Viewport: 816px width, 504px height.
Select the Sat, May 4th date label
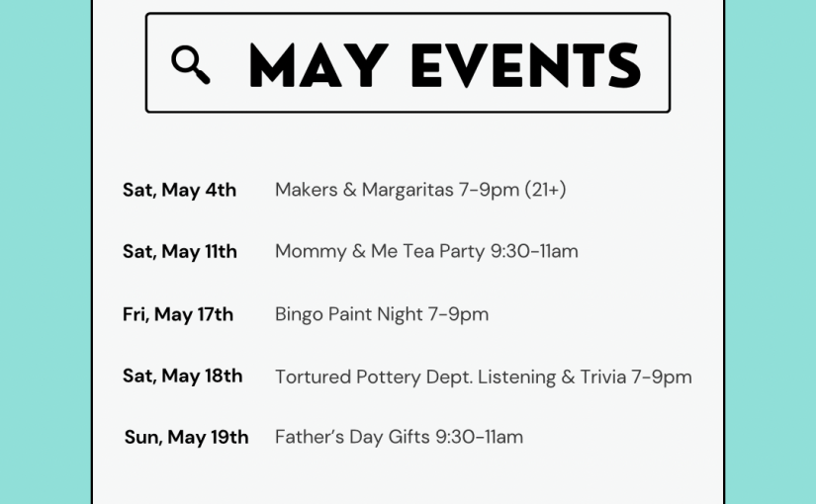[180, 190]
